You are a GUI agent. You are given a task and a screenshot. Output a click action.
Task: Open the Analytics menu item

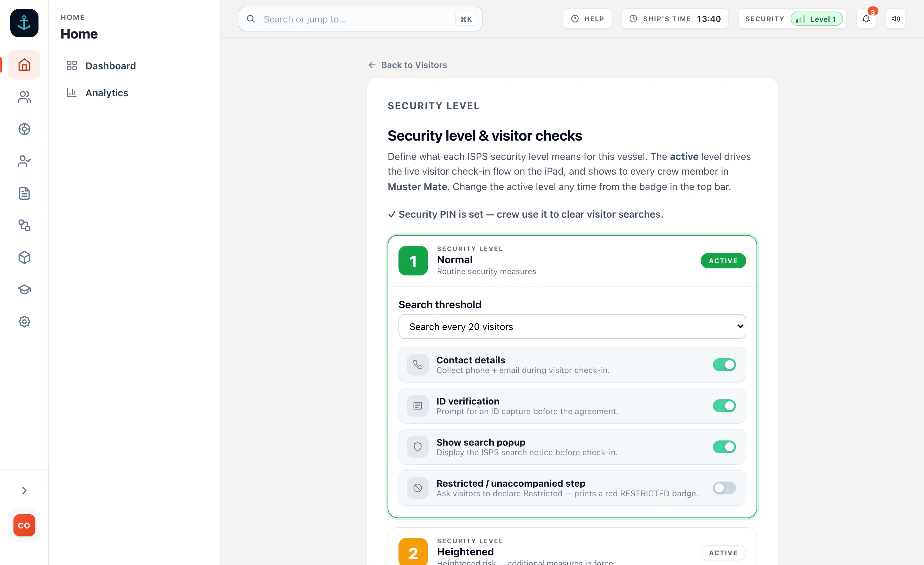coord(107,93)
